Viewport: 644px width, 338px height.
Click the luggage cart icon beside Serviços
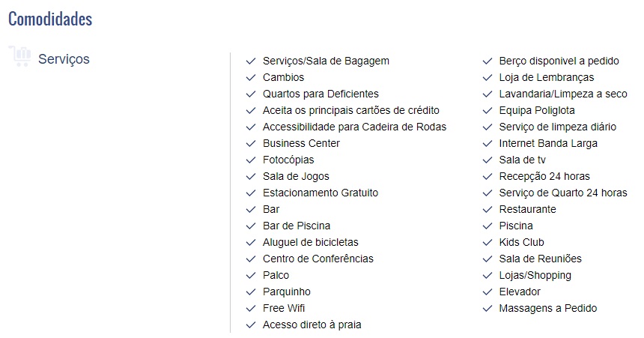pos(19,56)
